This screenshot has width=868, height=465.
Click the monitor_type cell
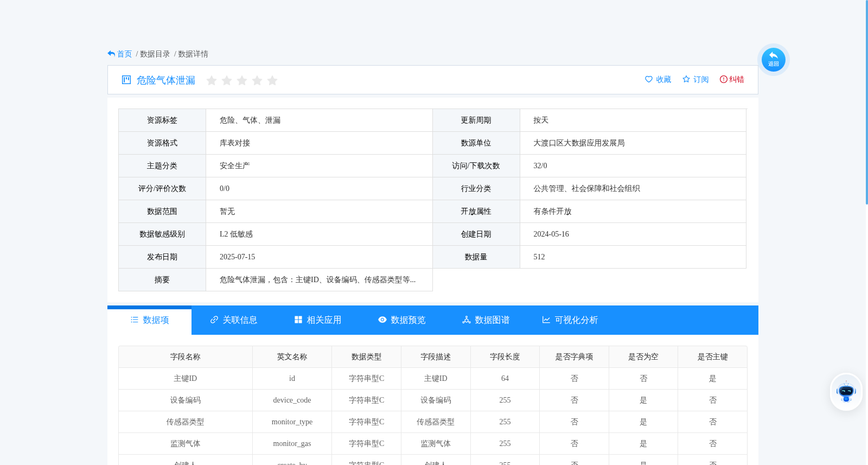coord(292,422)
